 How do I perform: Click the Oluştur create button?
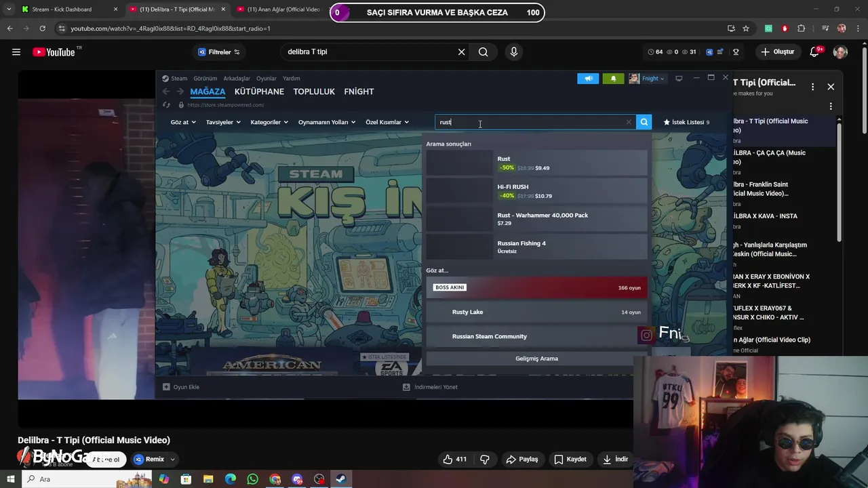click(x=778, y=52)
